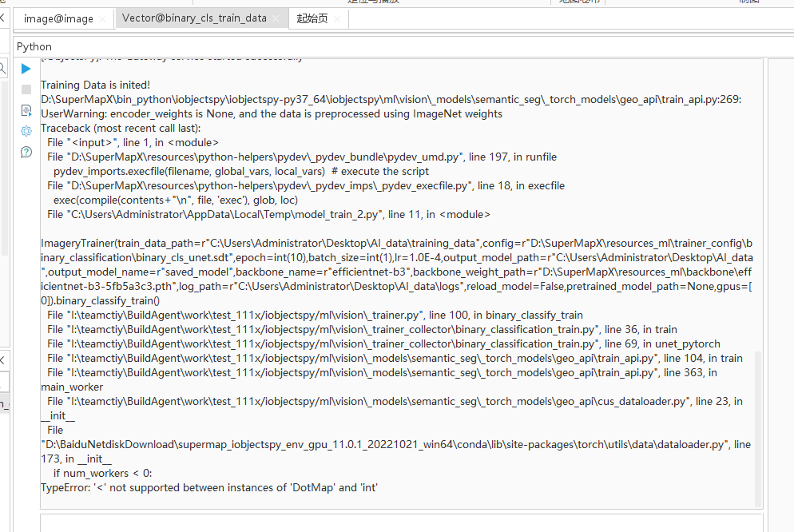Viewport: 794px width, 532px height.
Task: Click the train_api.py line 104 in train entry
Action: point(395,359)
